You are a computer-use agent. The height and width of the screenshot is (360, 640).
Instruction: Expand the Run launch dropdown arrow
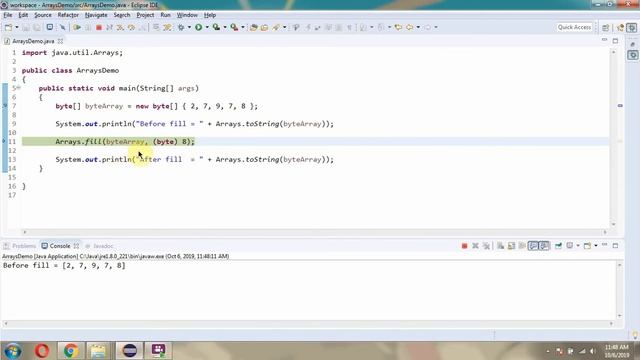tap(207, 27)
